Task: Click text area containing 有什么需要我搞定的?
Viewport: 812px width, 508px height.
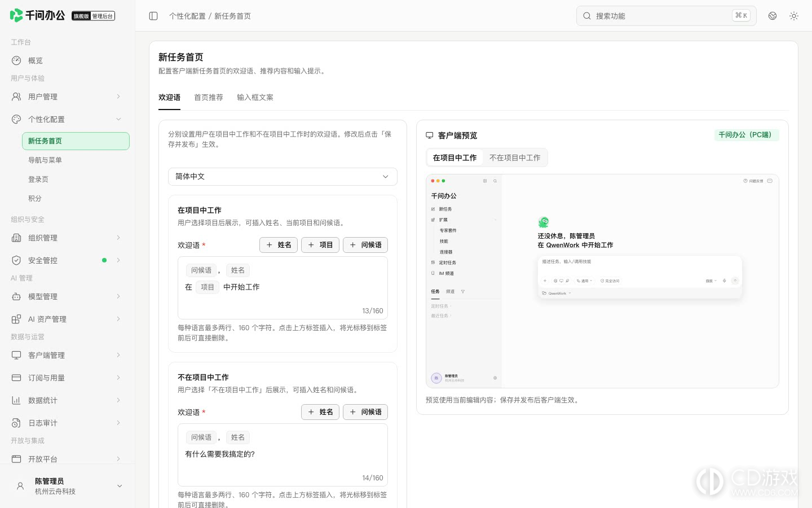Action: click(283, 455)
